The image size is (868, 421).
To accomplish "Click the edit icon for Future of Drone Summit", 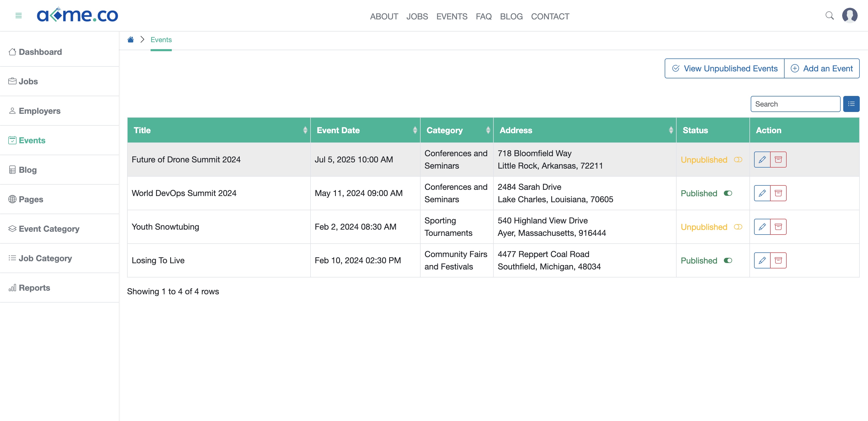I will (x=762, y=160).
